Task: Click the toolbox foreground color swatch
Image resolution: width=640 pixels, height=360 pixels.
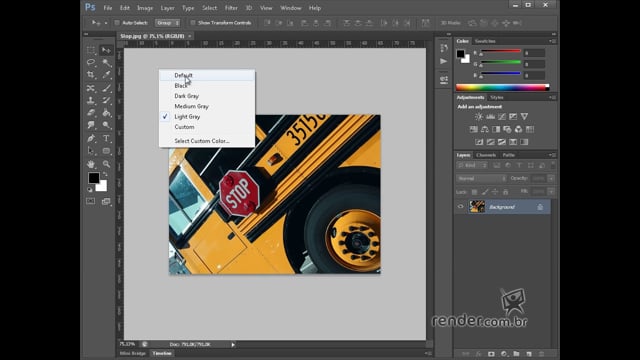Action: pos(93,178)
